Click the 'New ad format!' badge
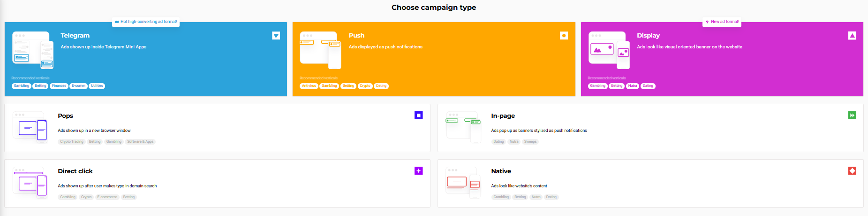 click(x=722, y=22)
